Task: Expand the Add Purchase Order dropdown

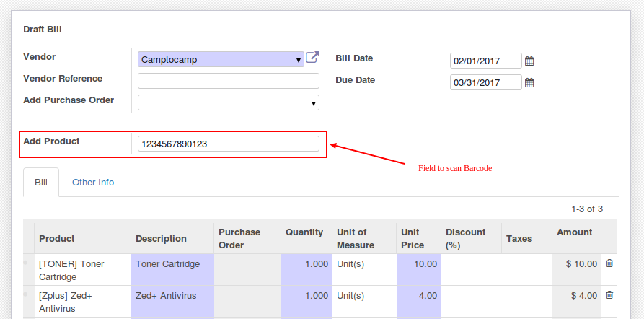Action: click(229, 102)
